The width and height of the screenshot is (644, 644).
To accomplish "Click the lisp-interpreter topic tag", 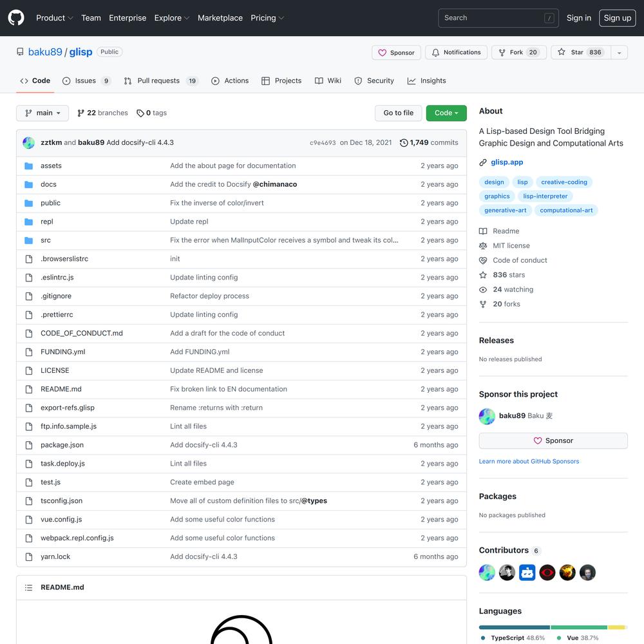I will [x=545, y=196].
